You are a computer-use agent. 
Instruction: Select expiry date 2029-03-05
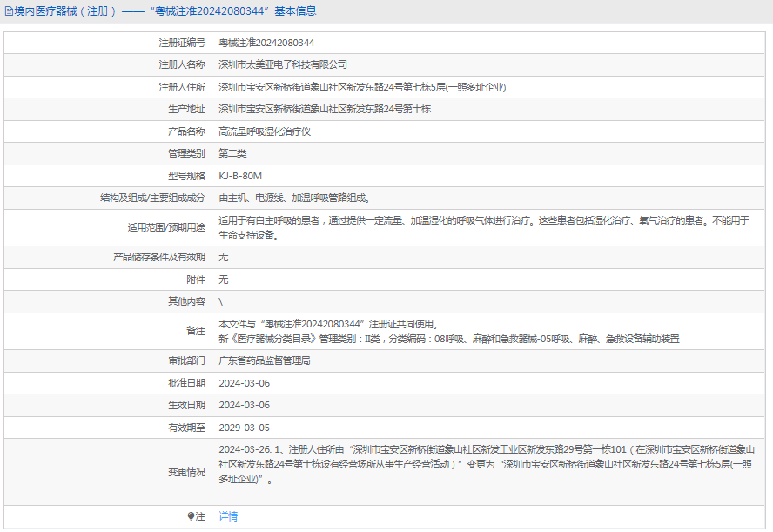tap(245, 428)
